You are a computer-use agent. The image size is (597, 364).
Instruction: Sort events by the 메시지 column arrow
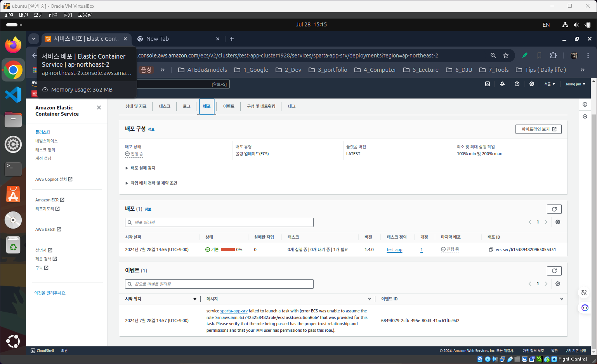[370, 299]
